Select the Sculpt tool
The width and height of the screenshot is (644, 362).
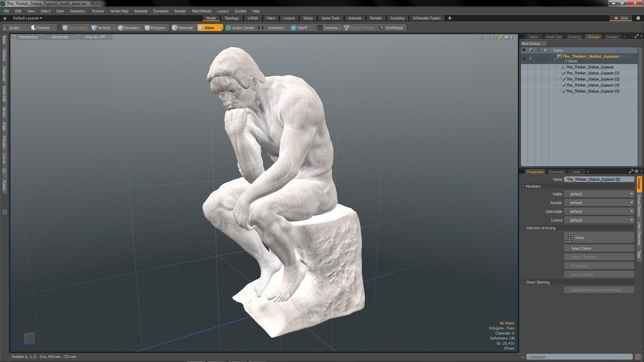15,28
